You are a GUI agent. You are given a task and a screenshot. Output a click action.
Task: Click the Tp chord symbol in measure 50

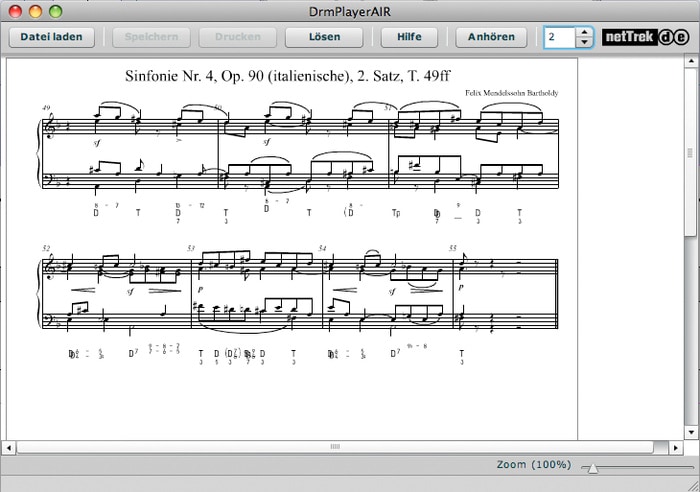pyautogui.click(x=396, y=213)
